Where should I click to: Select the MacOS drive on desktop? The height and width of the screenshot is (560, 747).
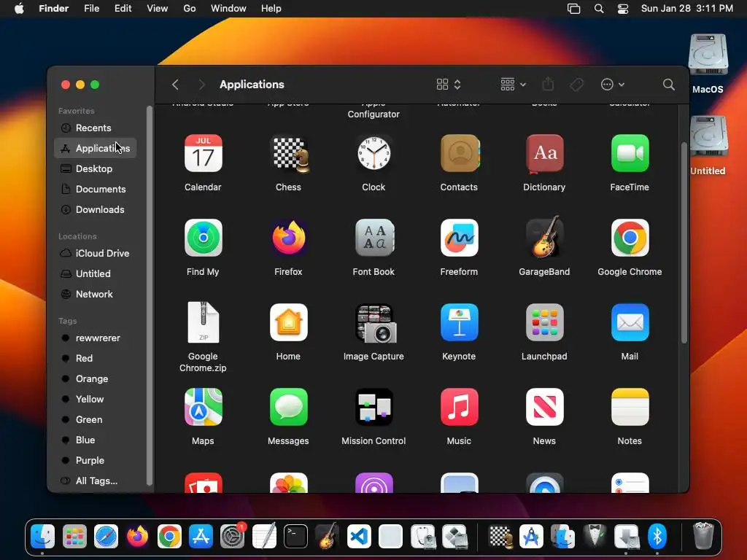708,64
